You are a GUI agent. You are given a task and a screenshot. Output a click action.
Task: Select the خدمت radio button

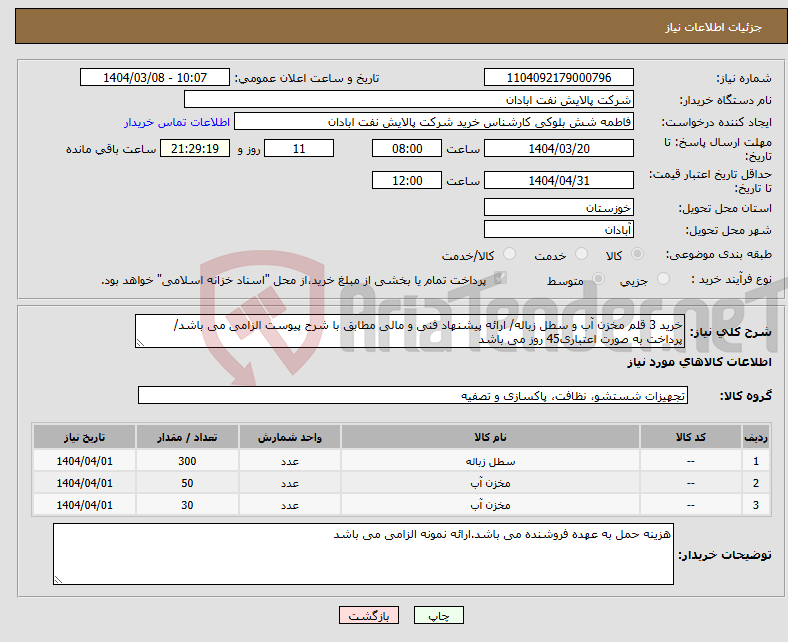[581, 254]
